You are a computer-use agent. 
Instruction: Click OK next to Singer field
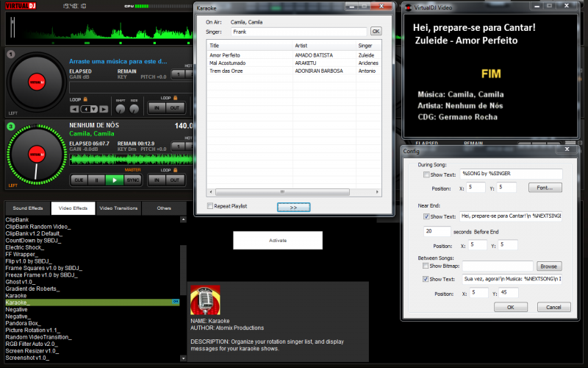376,32
